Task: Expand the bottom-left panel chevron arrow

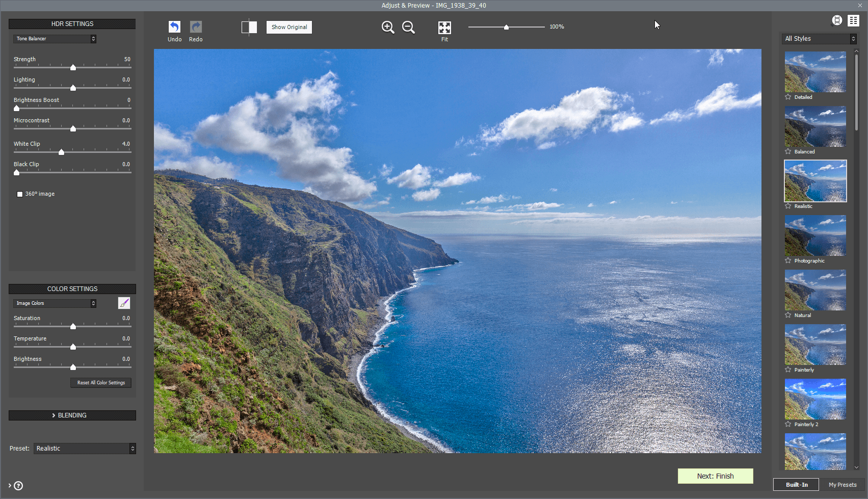Action: [10, 486]
